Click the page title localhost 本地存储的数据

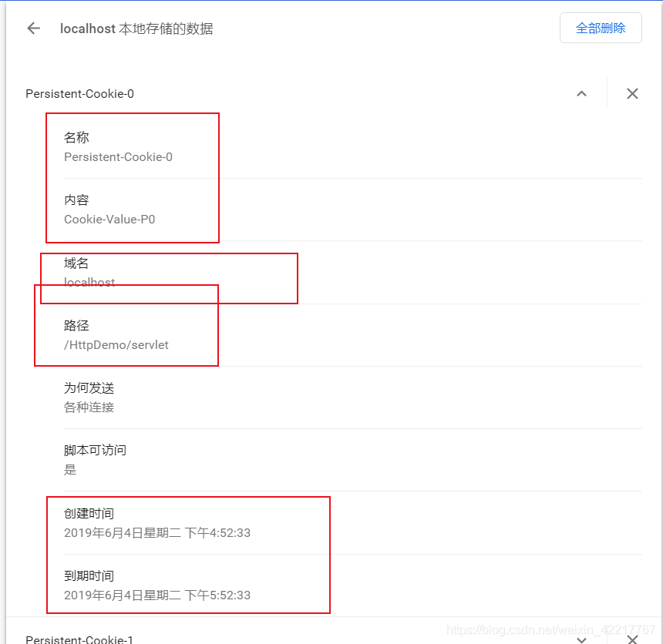[x=136, y=29]
